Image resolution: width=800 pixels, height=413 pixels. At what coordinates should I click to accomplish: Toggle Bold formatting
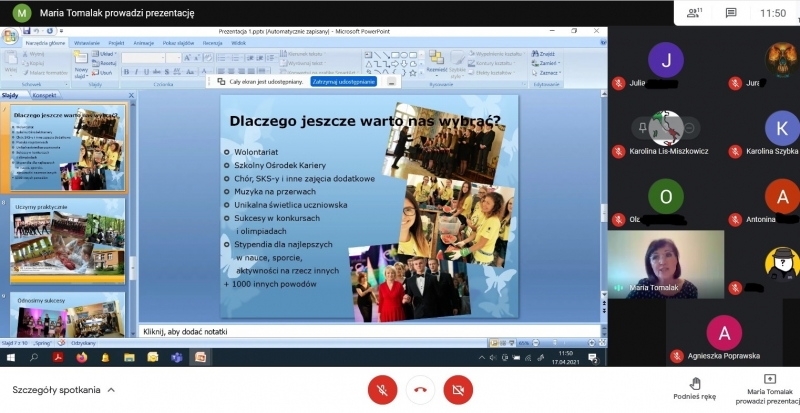click(126, 72)
